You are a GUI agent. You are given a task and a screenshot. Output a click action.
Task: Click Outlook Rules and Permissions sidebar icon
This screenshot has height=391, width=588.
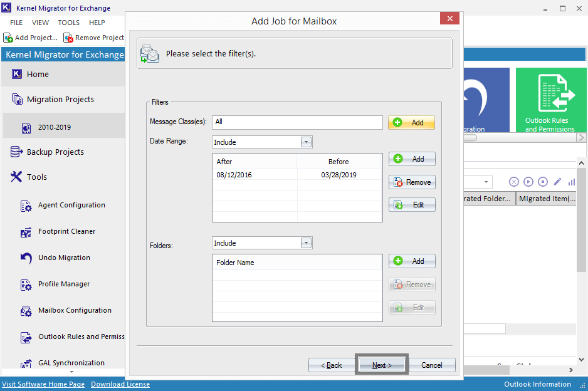click(26, 337)
